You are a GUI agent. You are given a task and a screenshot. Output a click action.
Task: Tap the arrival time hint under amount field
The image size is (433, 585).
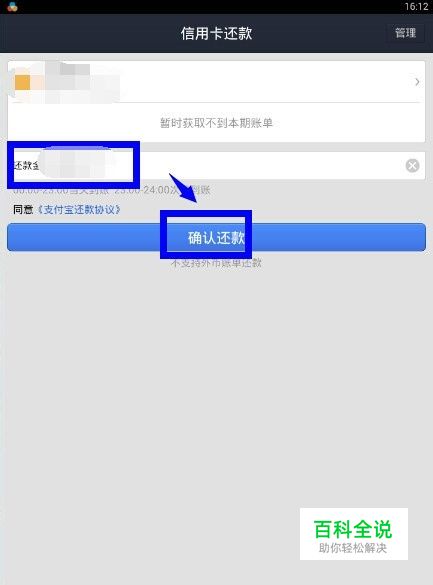pos(112,190)
